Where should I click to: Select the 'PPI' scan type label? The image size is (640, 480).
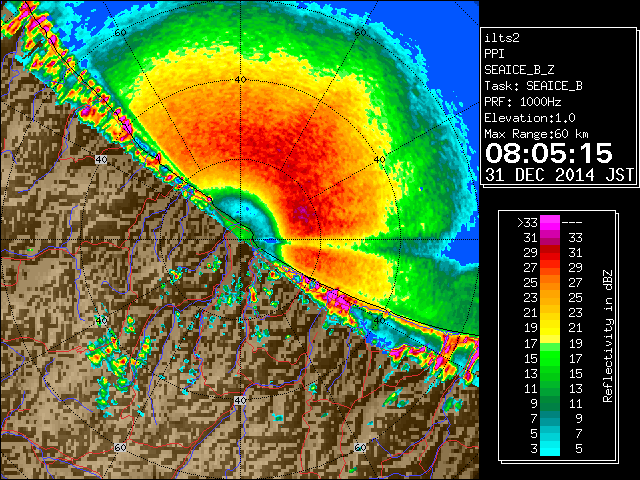(494, 54)
